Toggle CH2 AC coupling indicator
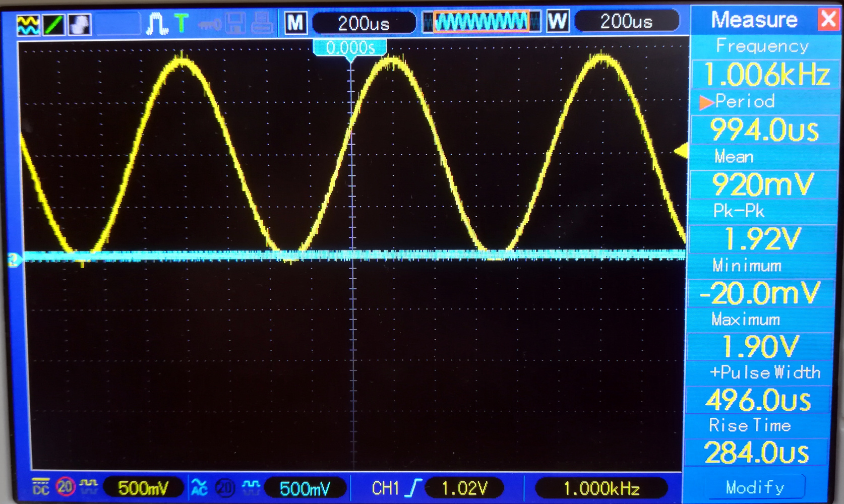Image resolution: width=844 pixels, height=504 pixels. coord(199,487)
